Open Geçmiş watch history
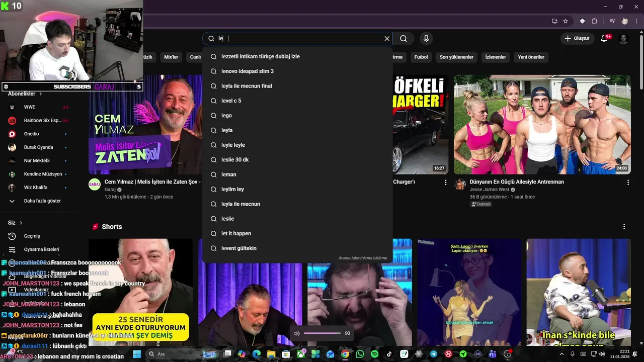 click(38, 236)
